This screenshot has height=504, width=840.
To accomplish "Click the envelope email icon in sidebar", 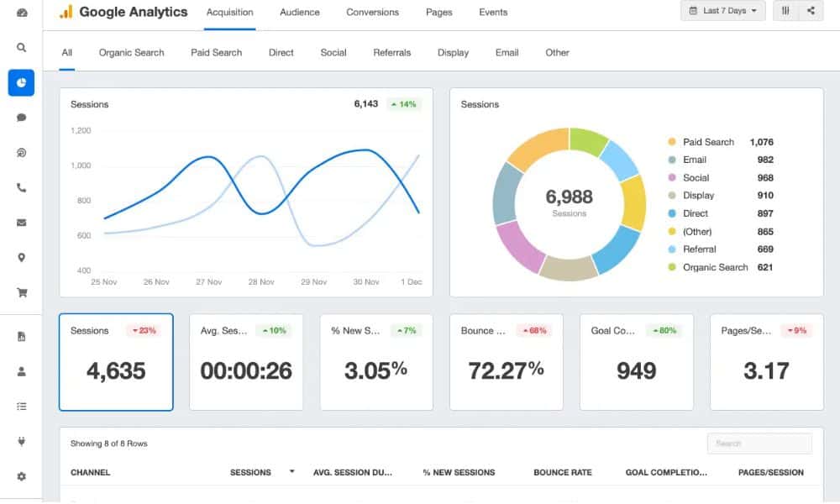I will (21, 223).
